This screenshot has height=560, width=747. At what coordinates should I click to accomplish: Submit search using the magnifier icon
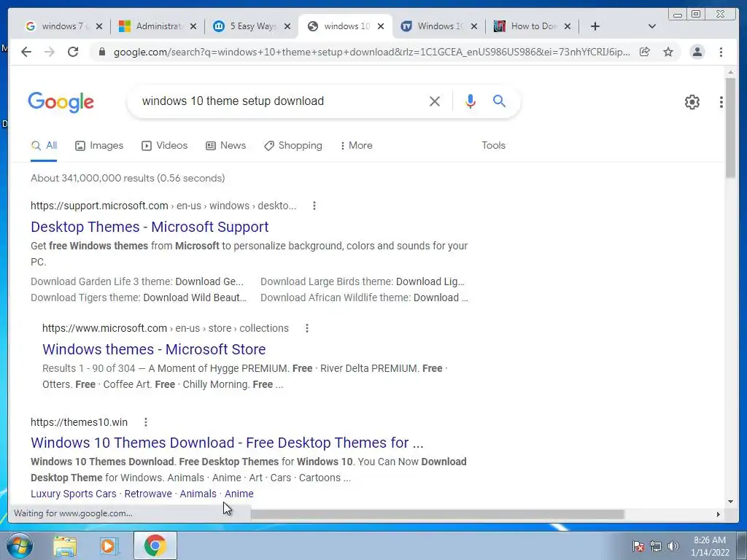499,101
